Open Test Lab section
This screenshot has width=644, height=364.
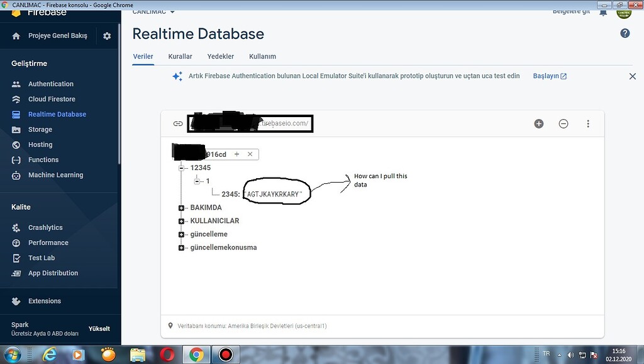click(x=42, y=258)
